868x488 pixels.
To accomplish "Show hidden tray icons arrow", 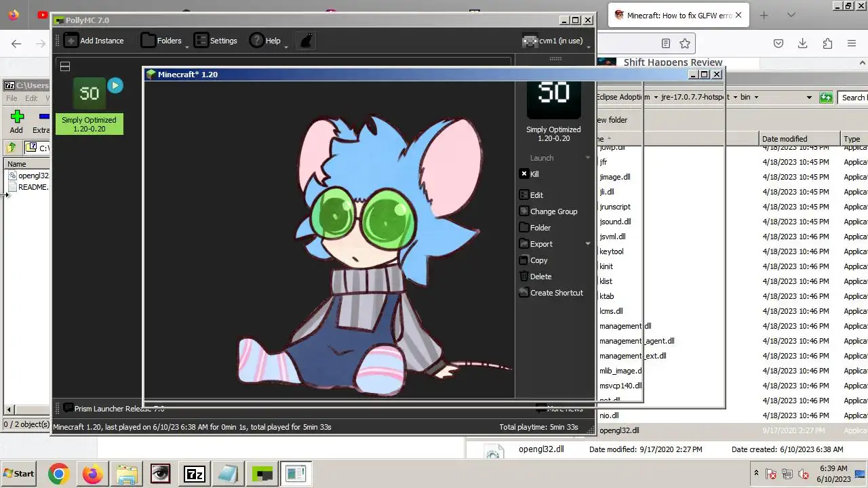I will [757, 473].
